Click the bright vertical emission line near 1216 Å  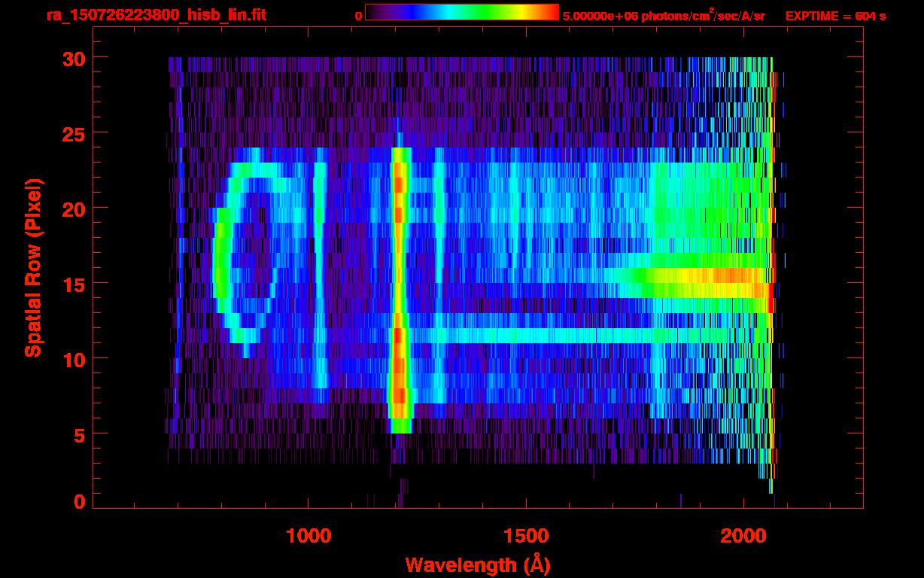(x=400, y=290)
